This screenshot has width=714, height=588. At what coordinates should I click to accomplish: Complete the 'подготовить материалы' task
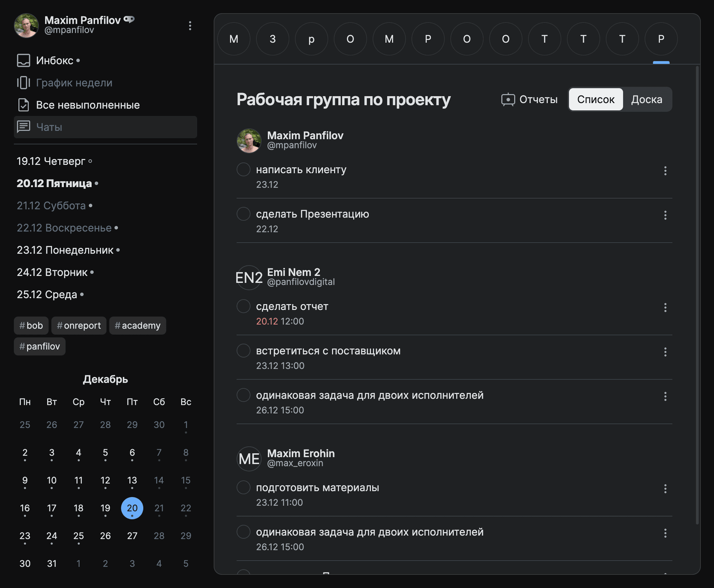[x=243, y=488]
